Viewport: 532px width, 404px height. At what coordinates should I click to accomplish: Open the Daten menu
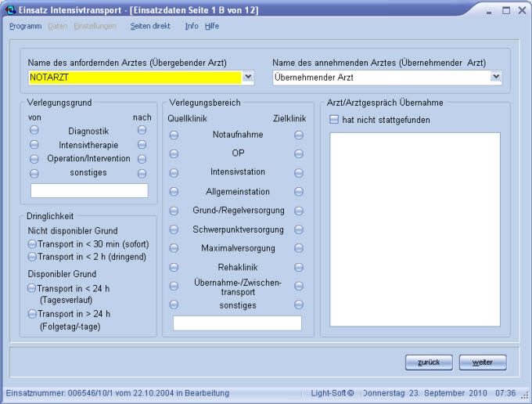(x=58, y=26)
